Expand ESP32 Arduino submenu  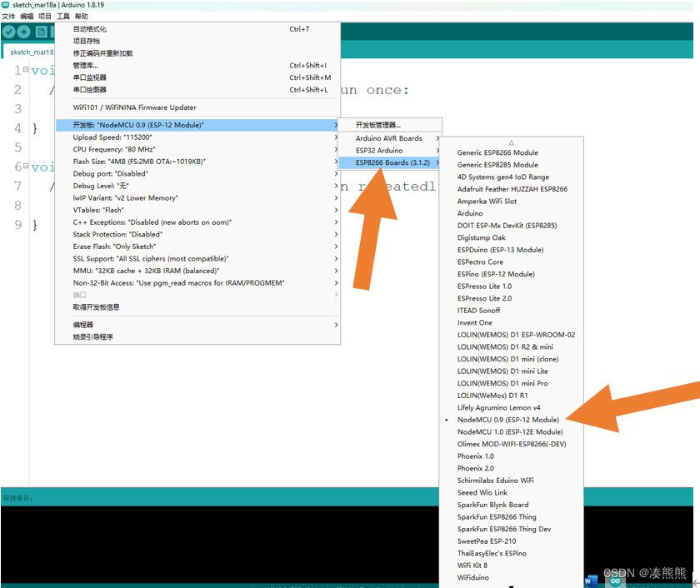pos(390,151)
